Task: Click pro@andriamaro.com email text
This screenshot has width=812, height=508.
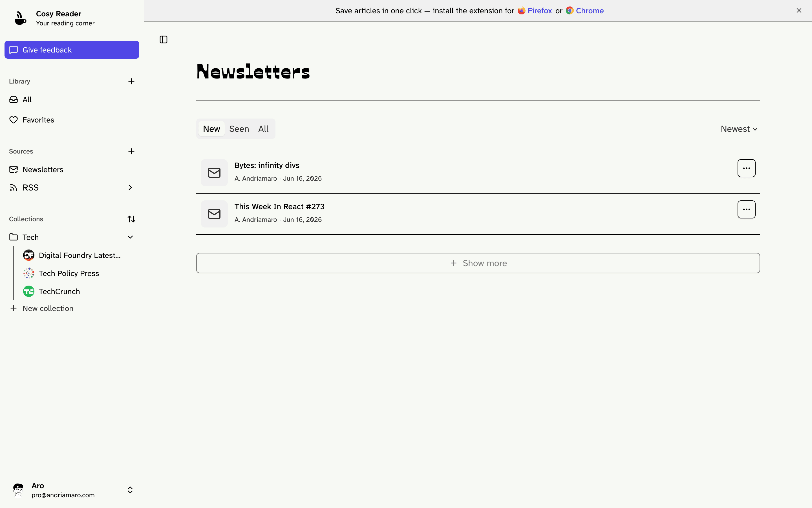Action: 63,495
